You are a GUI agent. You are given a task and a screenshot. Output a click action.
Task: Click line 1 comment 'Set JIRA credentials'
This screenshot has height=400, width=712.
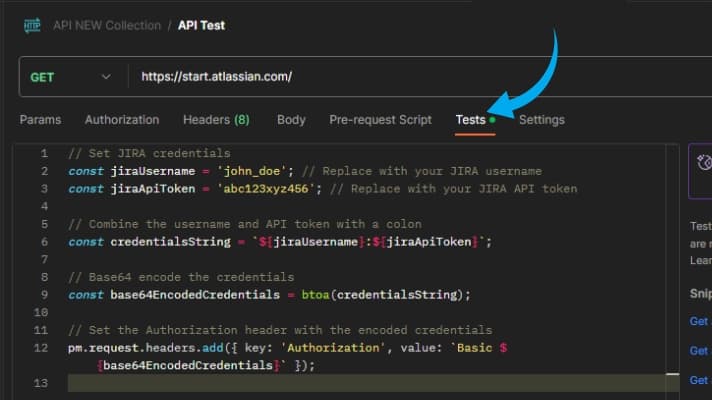pyautogui.click(x=149, y=153)
